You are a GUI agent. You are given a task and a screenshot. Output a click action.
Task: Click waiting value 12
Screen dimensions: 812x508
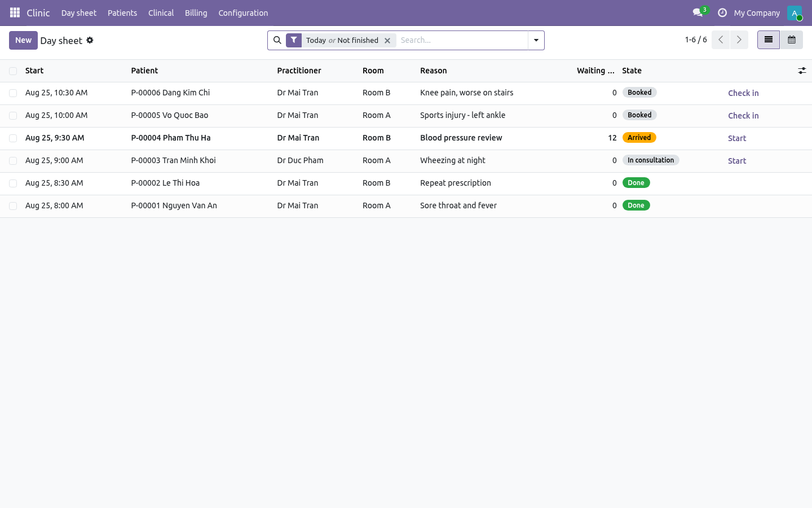point(612,138)
